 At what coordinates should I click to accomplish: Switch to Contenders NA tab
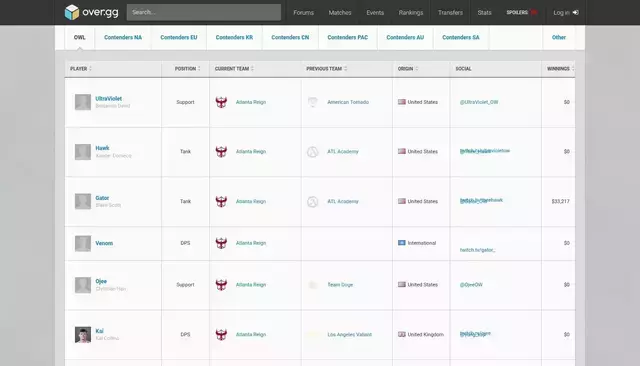pos(123,37)
